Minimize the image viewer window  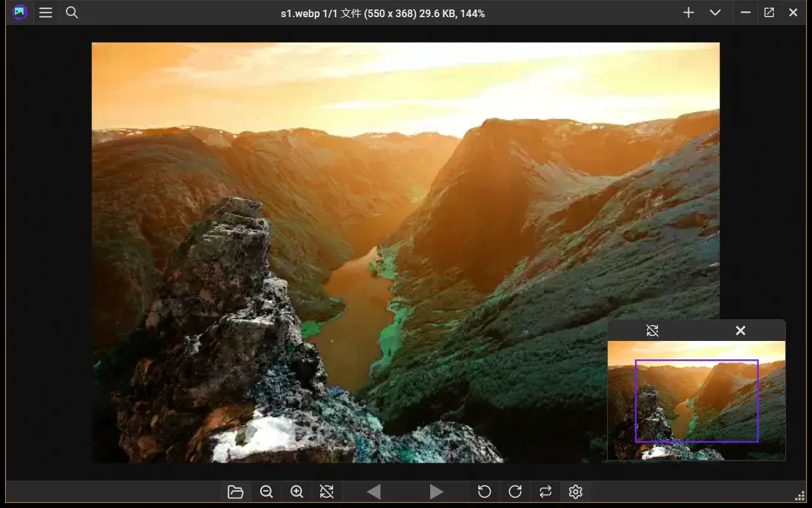746,13
